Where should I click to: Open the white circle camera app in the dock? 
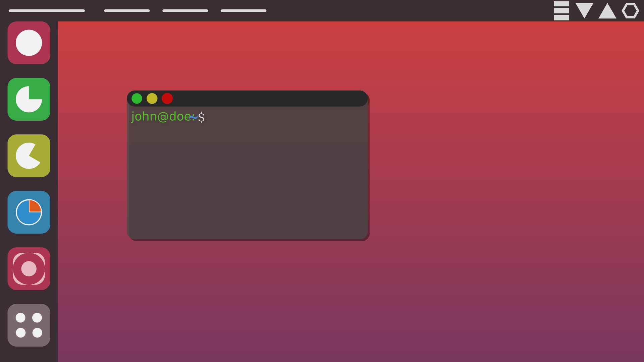[x=29, y=43]
